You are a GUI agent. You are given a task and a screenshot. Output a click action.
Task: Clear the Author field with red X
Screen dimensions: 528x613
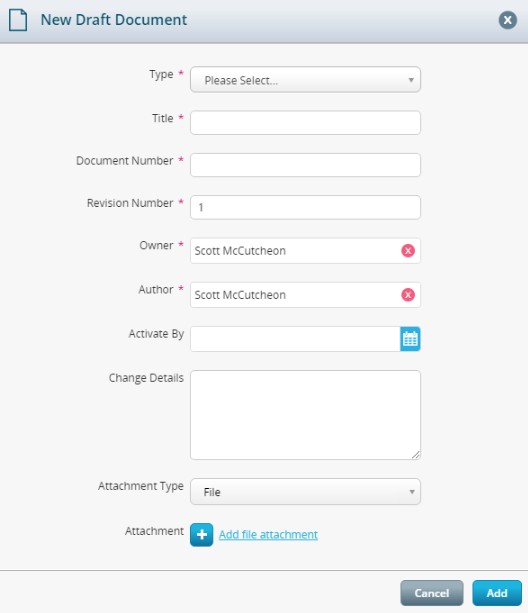pos(408,295)
